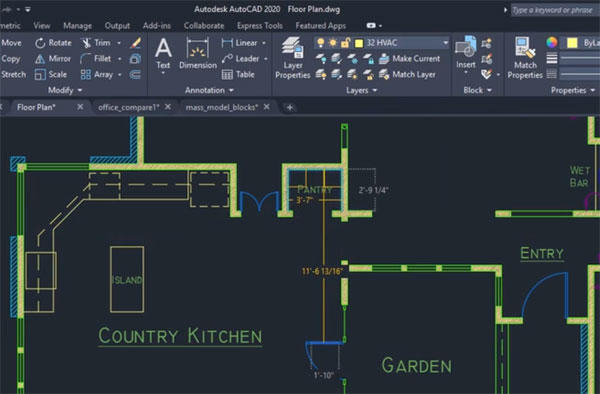Viewport: 600px width, 394px height.
Task: Click the Unisolate layer icon
Action: coord(337,74)
